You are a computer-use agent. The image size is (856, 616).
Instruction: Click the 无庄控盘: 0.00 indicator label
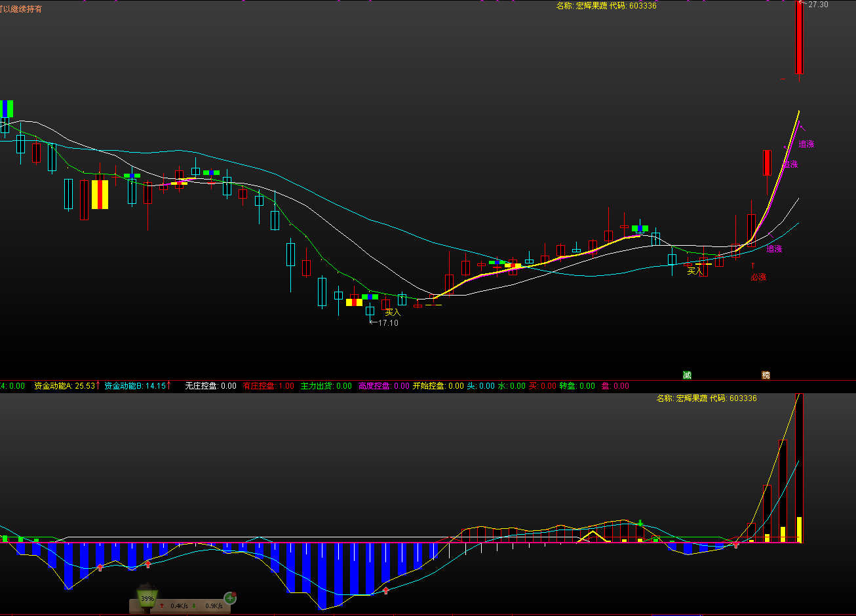tap(210, 386)
